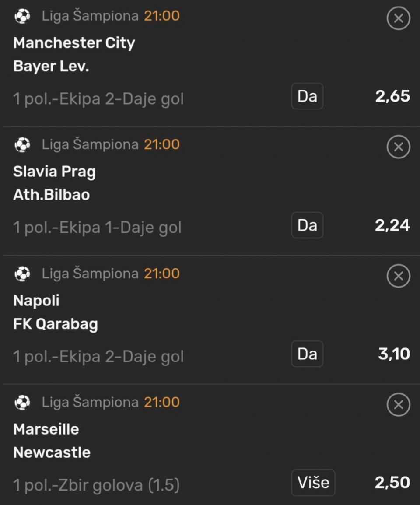This screenshot has width=420, height=505.
Task: Click soccer ball icon beside Slavia Prag match
Action: (22, 144)
